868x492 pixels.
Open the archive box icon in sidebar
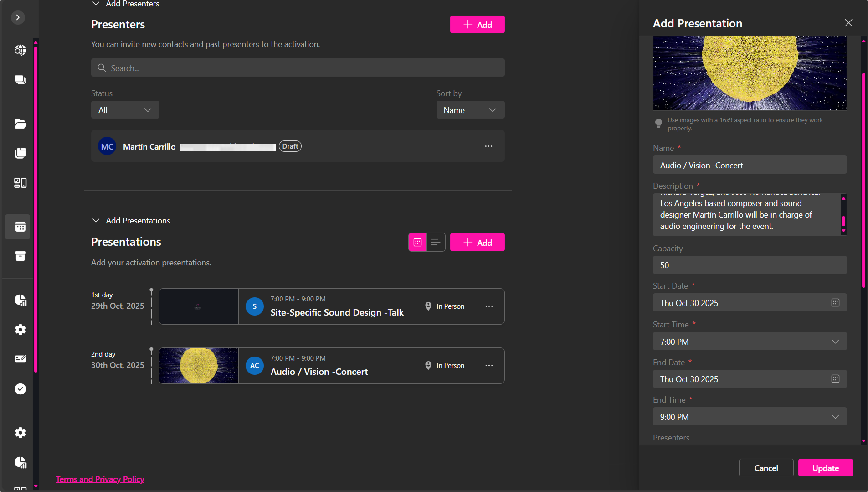pyautogui.click(x=20, y=256)
